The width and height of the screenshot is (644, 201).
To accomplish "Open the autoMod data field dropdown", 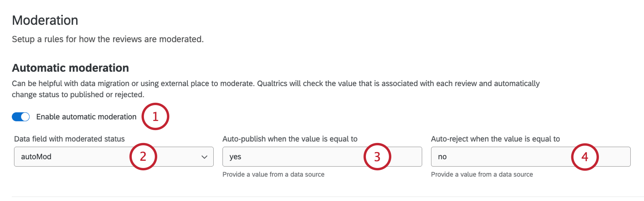I will [x=76, y=157].
